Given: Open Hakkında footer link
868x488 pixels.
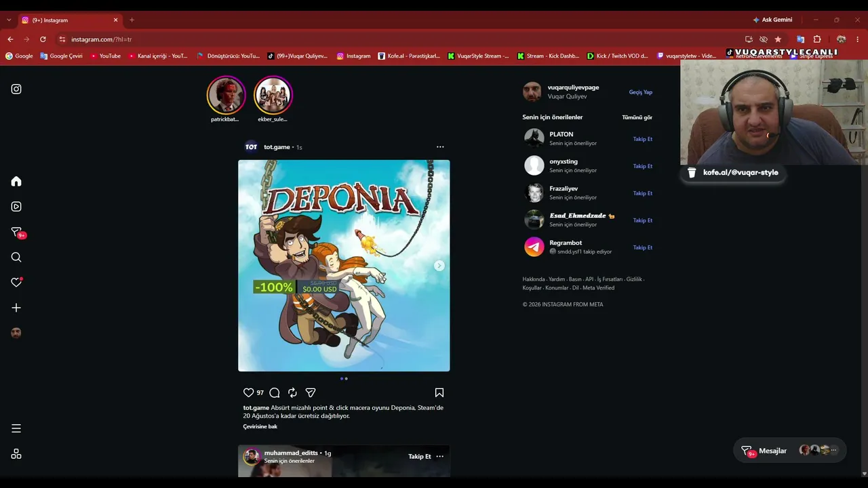Looking at the screenshot, I should (534, 279).
